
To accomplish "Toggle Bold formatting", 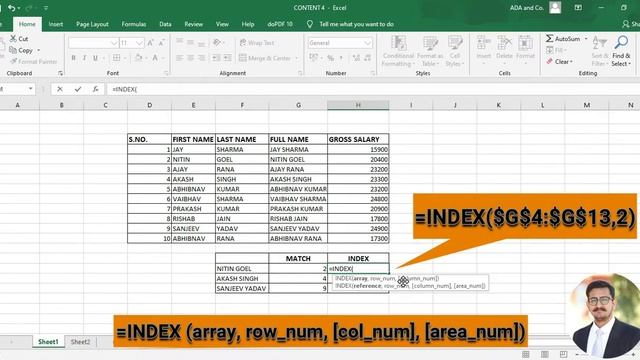I will pyautogui.click(x=73, y=58).
